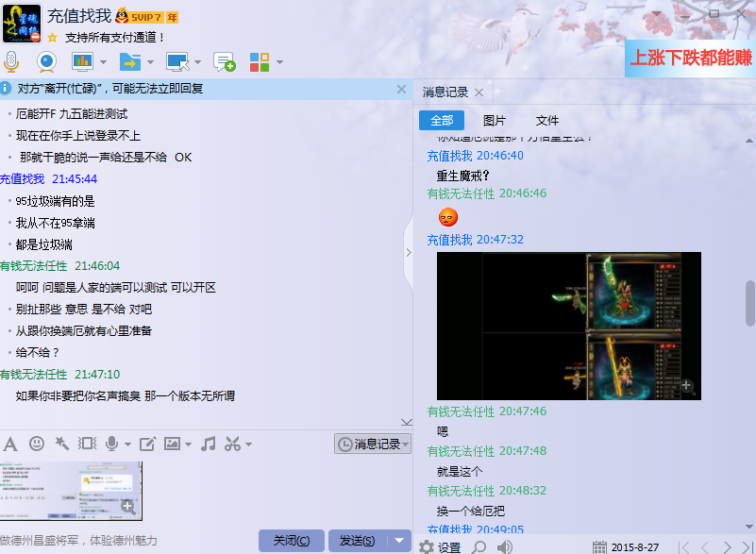
Task: Open the send options dropdown beside 发送
Action: point(400,541)
